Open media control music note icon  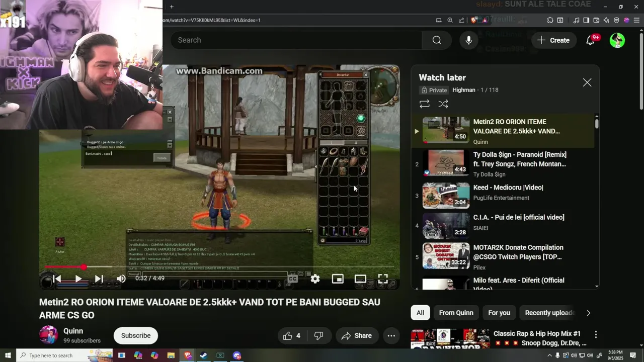point(576,20)
